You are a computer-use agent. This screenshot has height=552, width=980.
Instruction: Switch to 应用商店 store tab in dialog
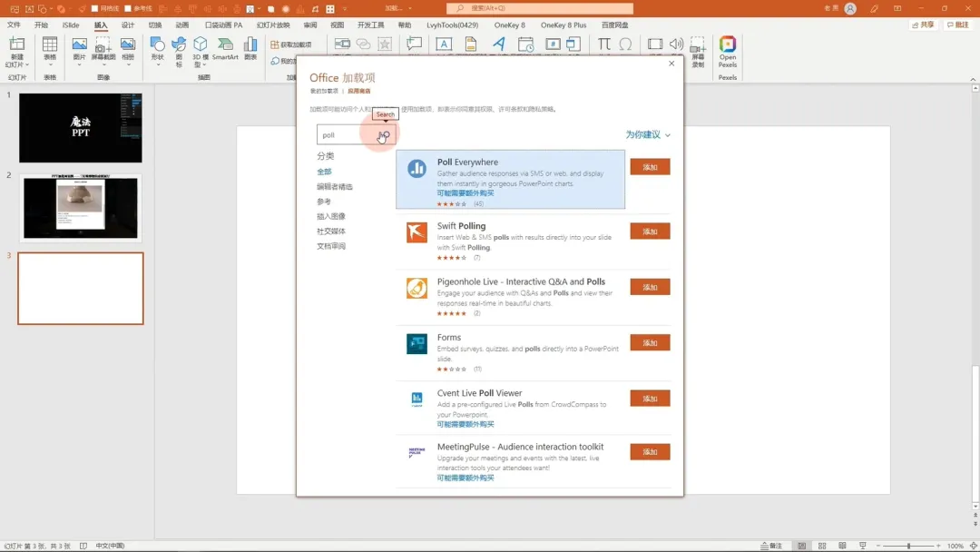358,92
